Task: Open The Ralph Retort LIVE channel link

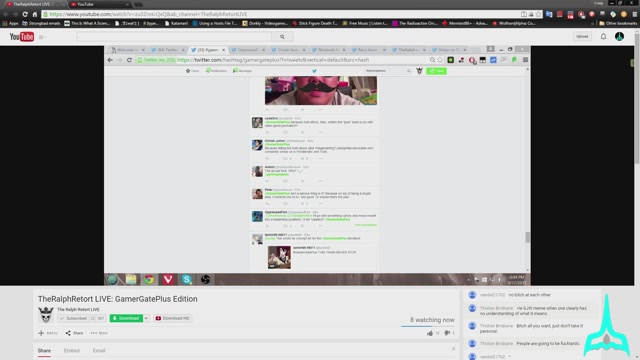Action: pos(78,309)
